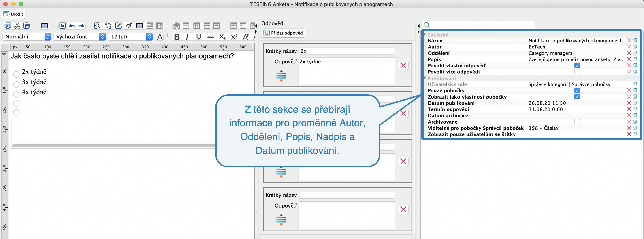Clear the Datum archivace value with red X
Screen dimensions: 644x239
(629, 115)
